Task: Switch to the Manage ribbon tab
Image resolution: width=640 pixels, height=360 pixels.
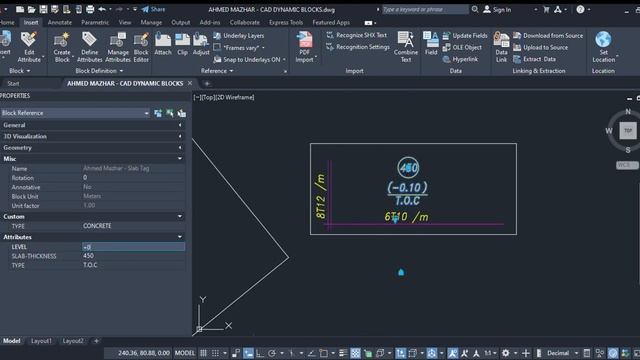Action: (x=151, y=22)
